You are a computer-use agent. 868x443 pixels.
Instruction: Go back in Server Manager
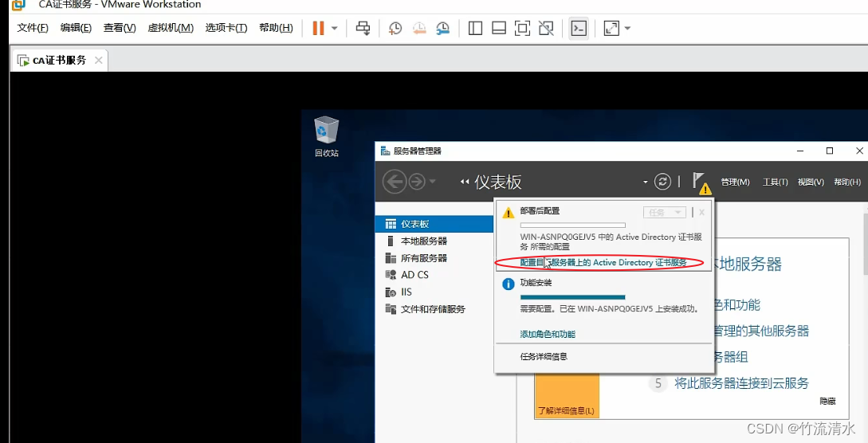[394, 182]
